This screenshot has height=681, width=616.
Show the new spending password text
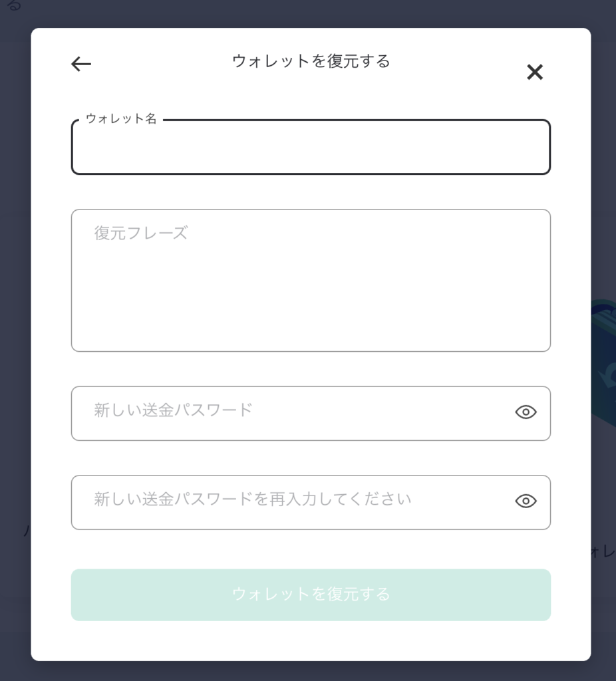tap(526, 412)
